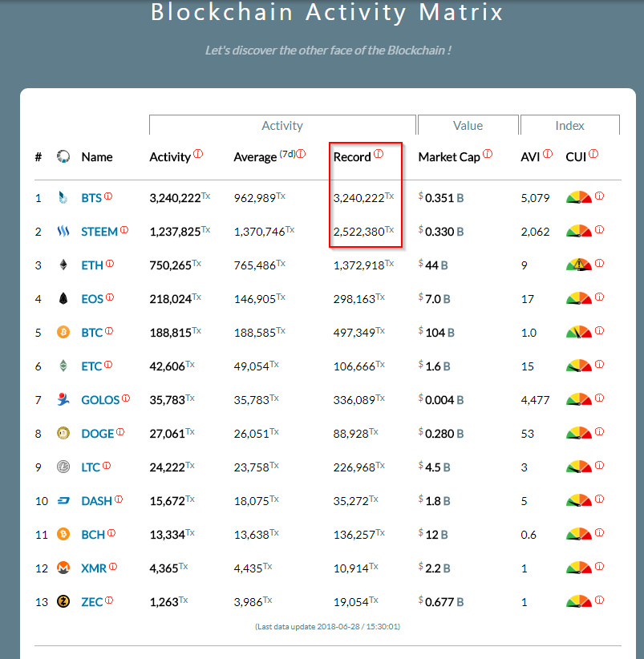Select the Value group tab

pyautogui.click(x=468, y=125)
